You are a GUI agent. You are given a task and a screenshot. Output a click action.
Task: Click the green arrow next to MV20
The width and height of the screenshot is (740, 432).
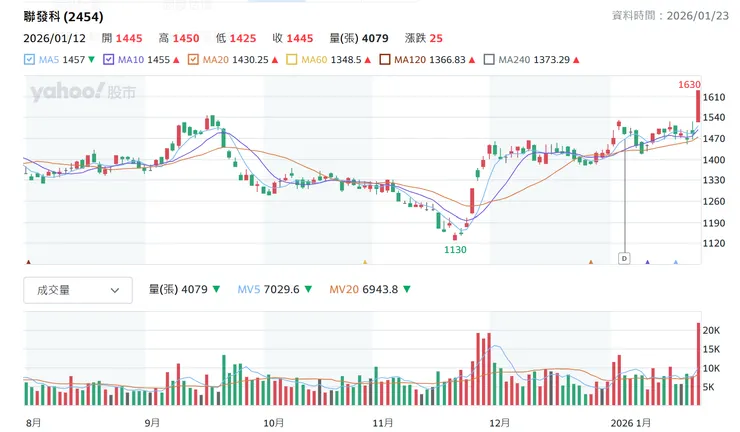(406, 290)
